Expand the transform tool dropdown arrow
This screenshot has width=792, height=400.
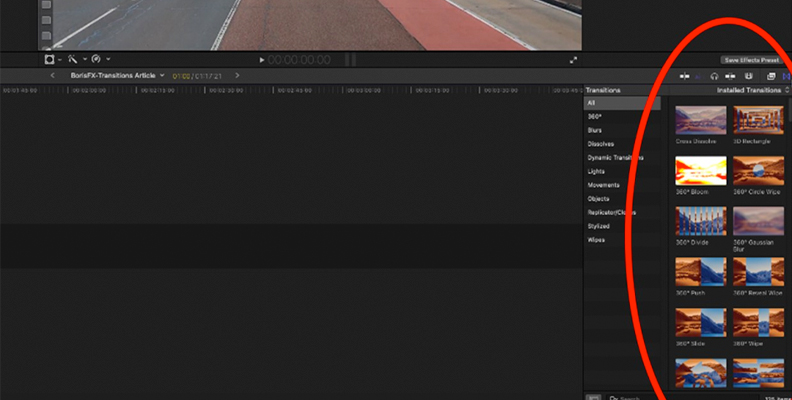pyautogui.click(x=60, y=60)
